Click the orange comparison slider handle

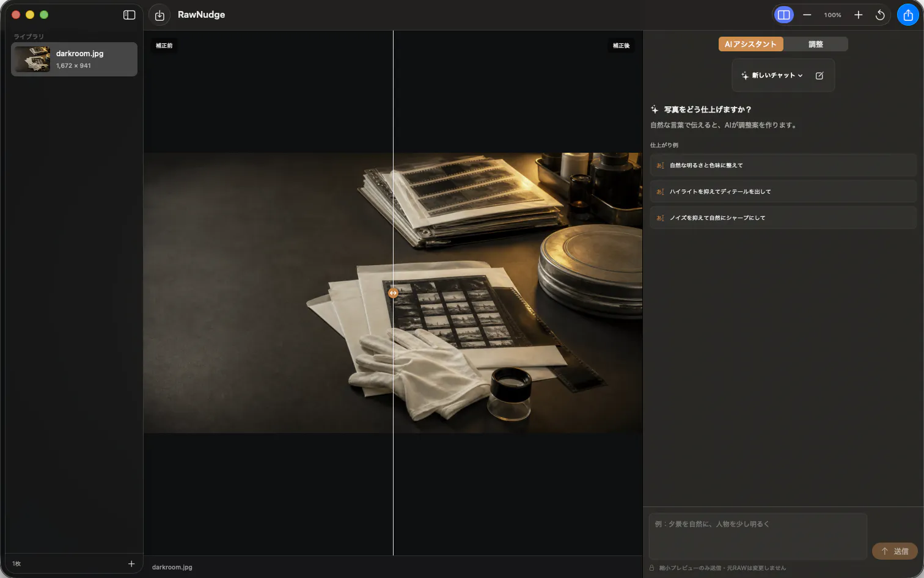click(393, 293)
